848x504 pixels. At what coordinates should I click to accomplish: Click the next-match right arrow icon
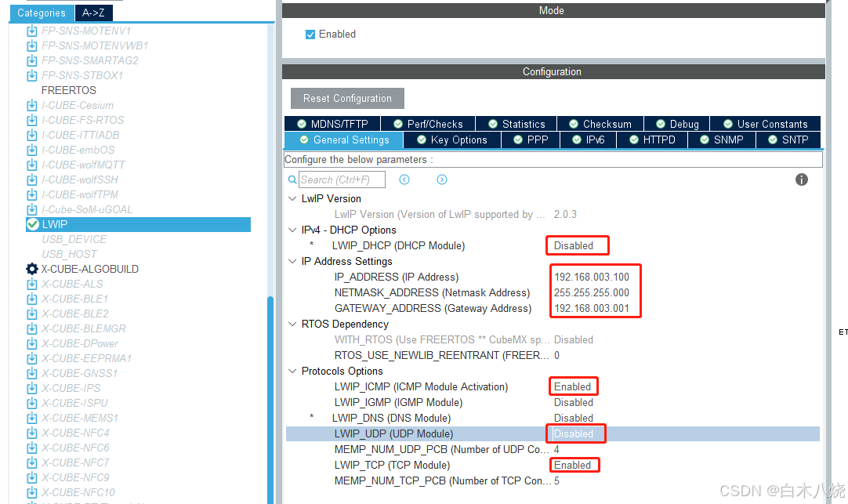pyautogui.click(x=441, y=179)
